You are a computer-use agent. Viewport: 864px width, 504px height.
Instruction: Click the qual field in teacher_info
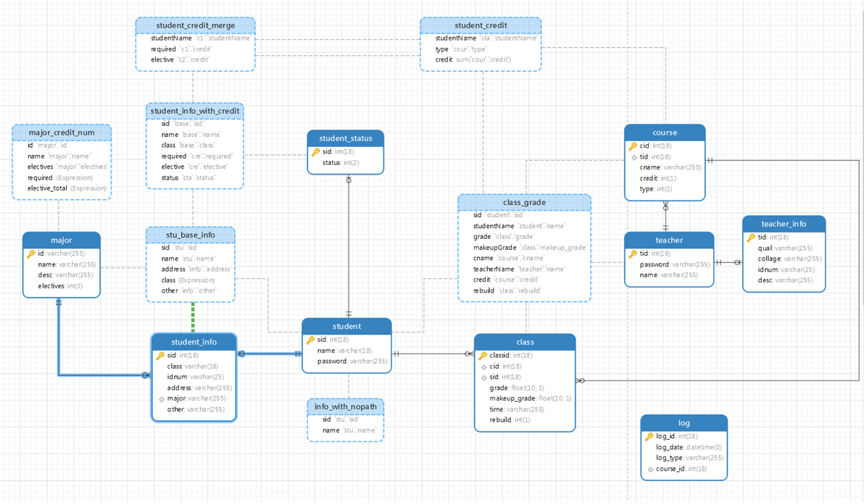tap(785, 248)
